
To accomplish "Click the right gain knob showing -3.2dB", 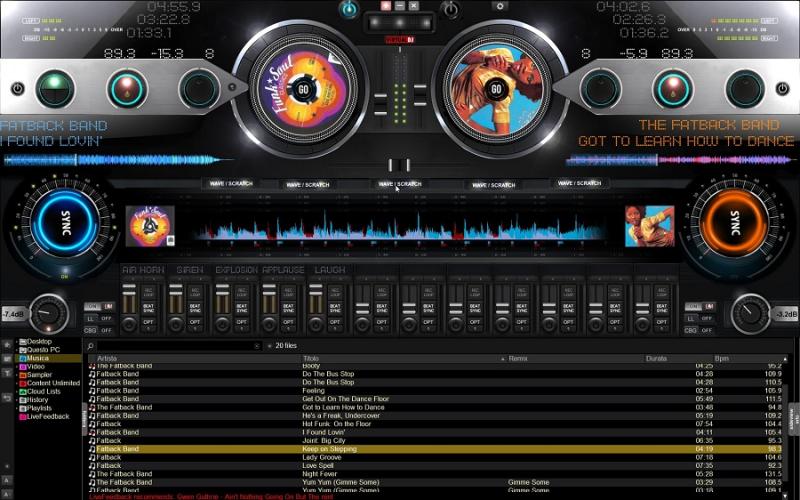I will click(x=750, y=314).
